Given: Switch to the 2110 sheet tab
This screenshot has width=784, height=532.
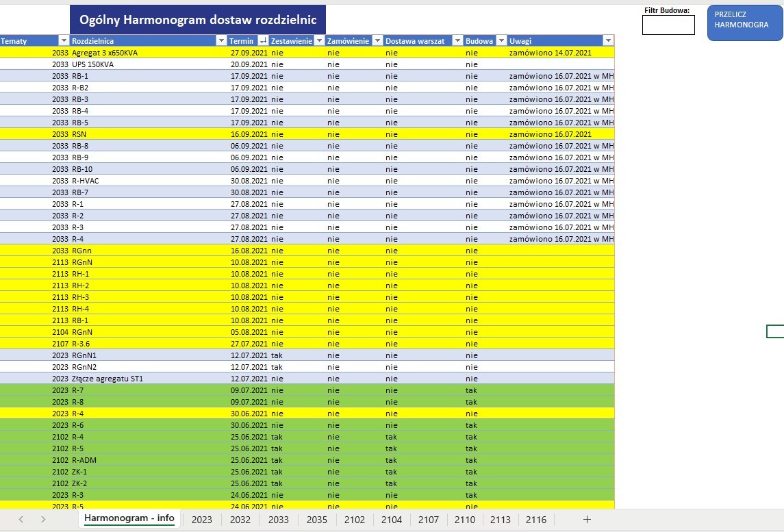Looking at the screenshot, I should tap(465, 520).
